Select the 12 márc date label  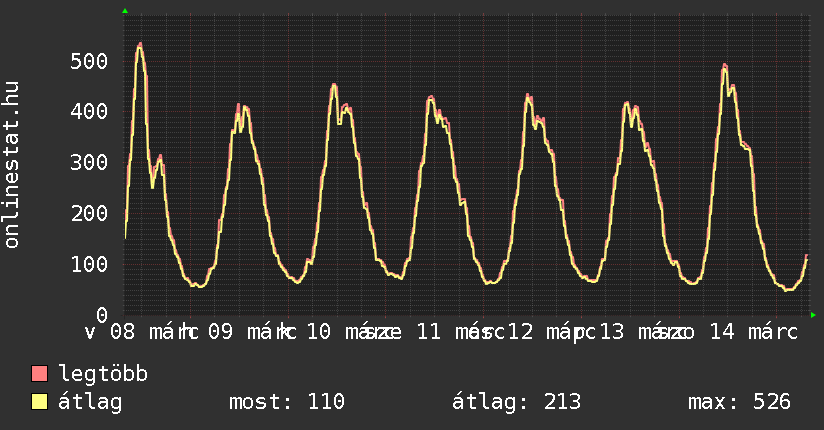click(545, 332)
